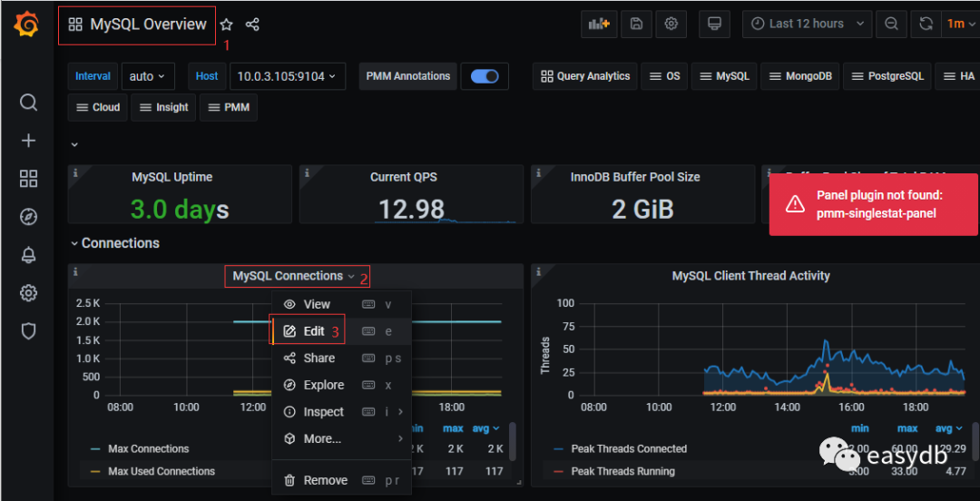
Task: Open the alerting bell icon
Action: pos(28,255)
